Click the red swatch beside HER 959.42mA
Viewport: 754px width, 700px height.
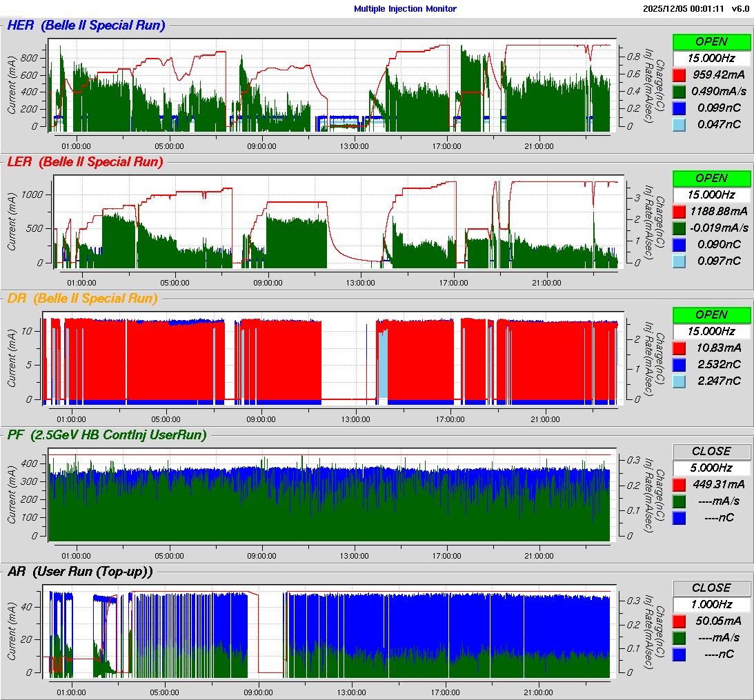pyautogui.click(x=679, y=74)
